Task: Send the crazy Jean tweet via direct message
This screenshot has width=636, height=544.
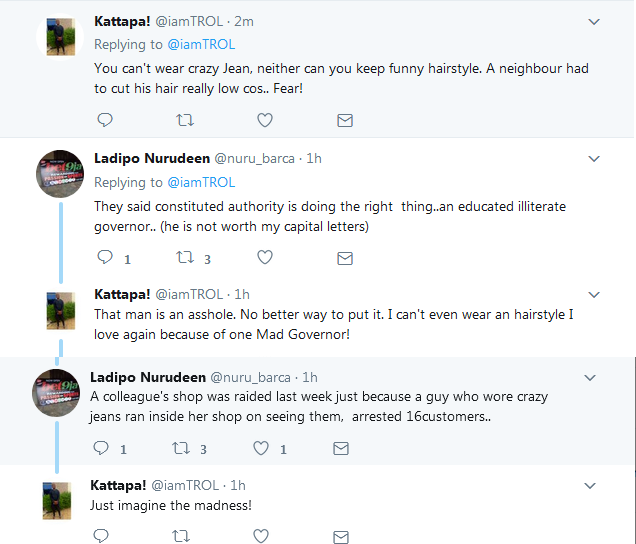Action: [344, 120]
